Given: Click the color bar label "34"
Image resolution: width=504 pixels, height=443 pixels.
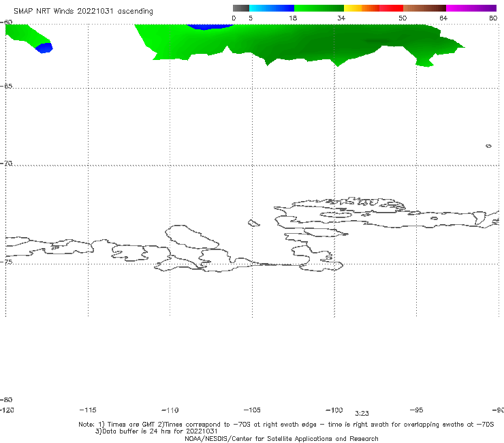Looking at the screenshot, I should point(341,18).
